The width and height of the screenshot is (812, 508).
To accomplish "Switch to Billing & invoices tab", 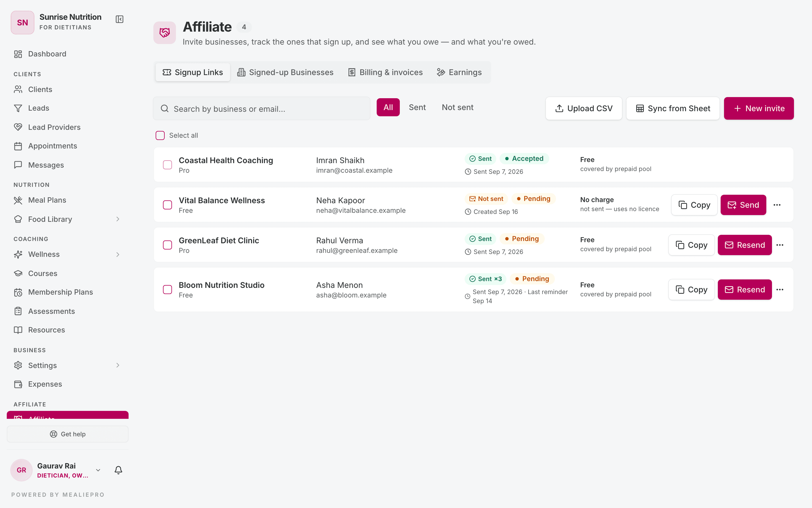I will (385, 72).
